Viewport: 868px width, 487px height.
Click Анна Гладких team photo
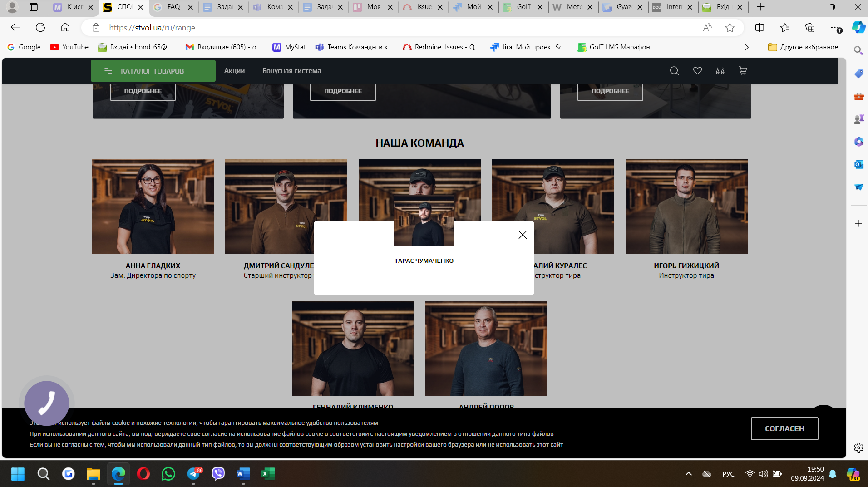point(153,207)
